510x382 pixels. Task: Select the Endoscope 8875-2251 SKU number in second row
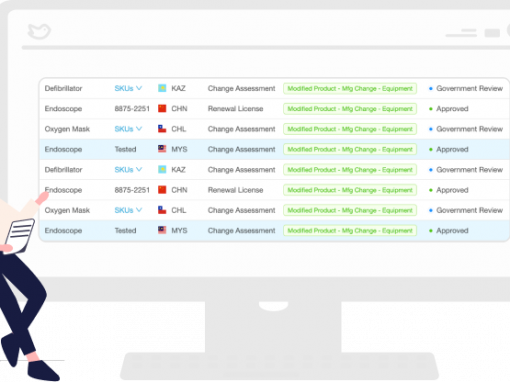point(132,109)
